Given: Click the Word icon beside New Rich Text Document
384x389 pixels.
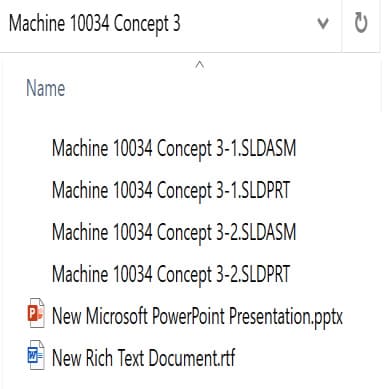Looking at the screenshot, I should pos(36,355).
